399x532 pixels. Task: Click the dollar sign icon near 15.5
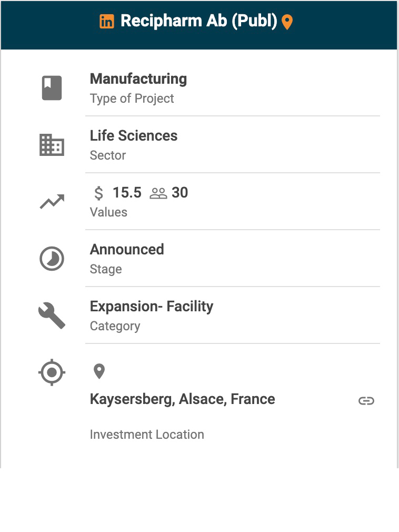98,193
